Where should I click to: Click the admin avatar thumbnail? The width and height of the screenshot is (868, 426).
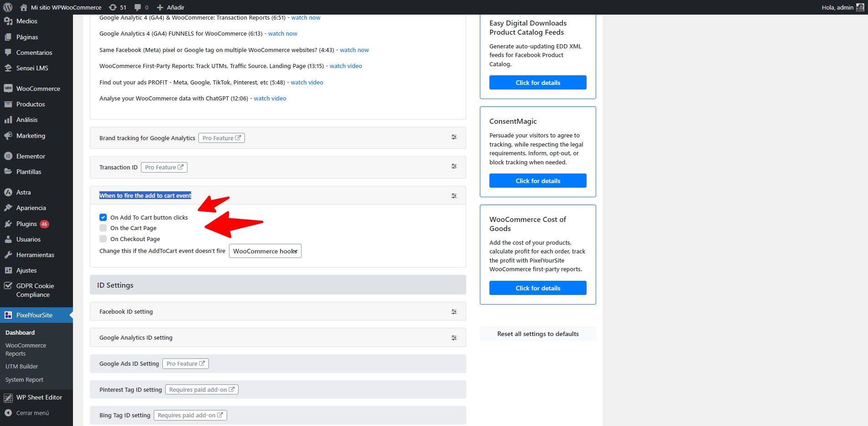(x=860, y=7)
